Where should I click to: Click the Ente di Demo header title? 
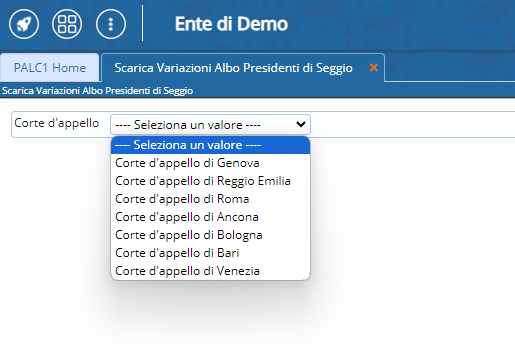coord(231,24)
